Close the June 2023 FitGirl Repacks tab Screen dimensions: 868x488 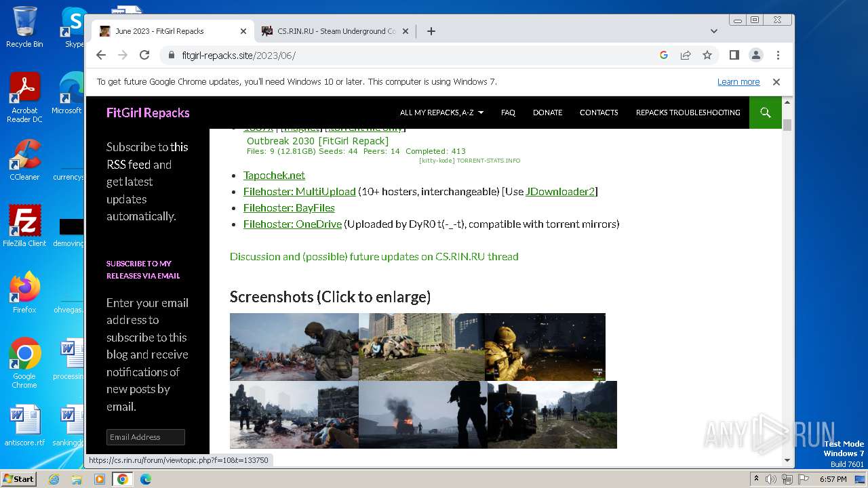click(243, 31)
